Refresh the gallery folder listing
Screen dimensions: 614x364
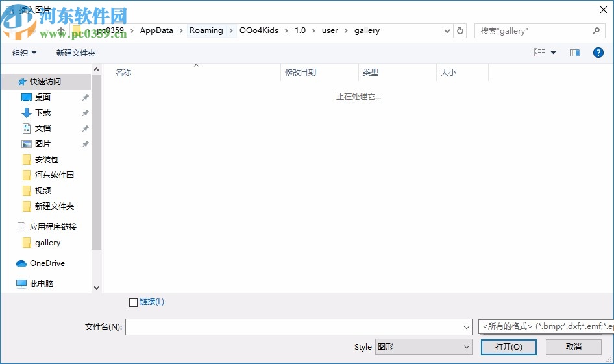pos(460,30)
